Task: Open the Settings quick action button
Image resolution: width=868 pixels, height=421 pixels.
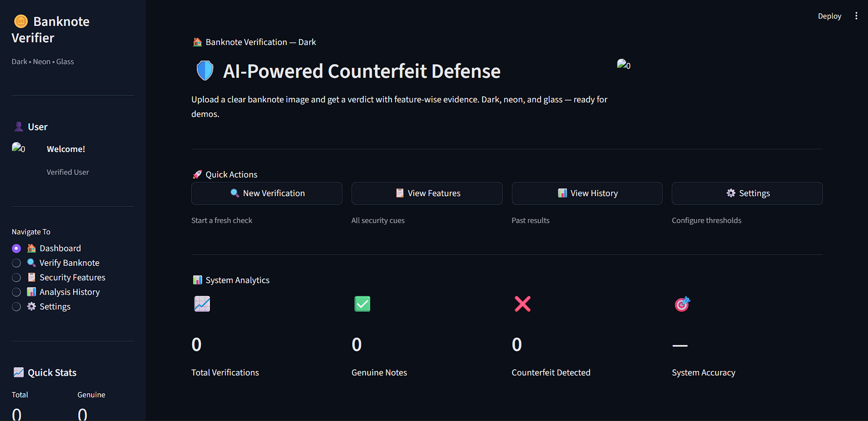Action: [747, 193]
